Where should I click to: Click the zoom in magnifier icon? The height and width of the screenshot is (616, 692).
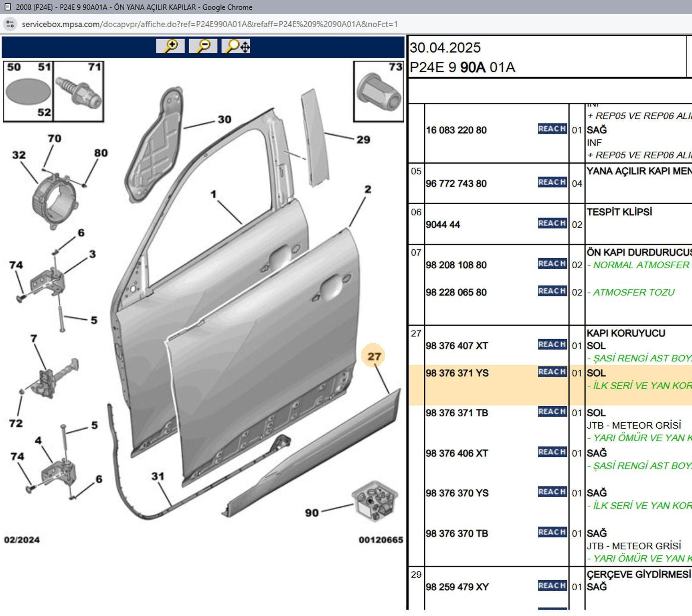coord(170,46)
